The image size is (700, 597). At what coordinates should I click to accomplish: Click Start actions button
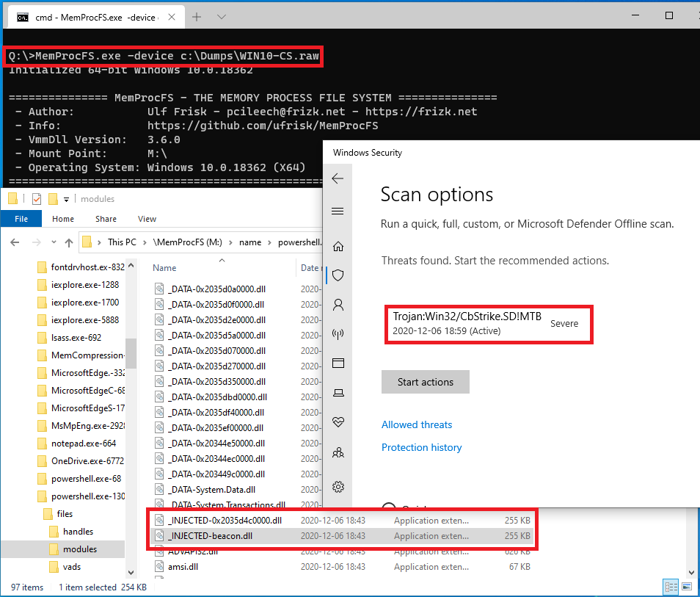pyautogui.click(x=425, y=382)
